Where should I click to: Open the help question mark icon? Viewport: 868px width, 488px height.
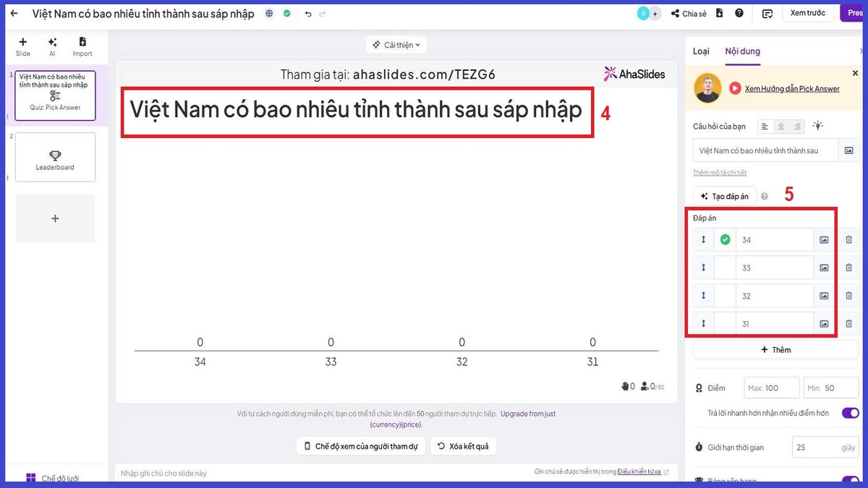pyautogui.click(x=739, y=13)
